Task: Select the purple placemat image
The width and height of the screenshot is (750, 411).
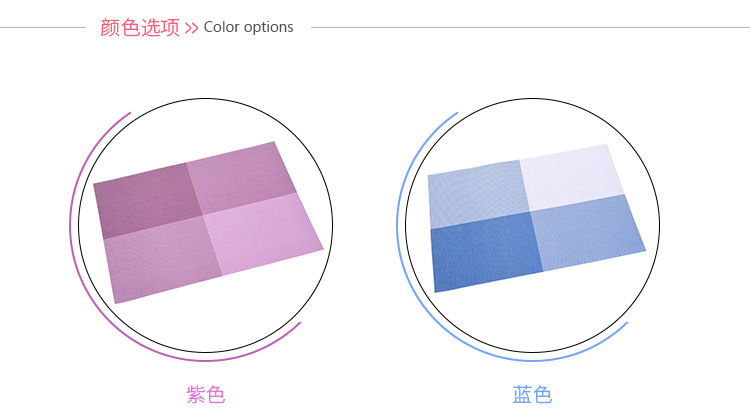Action: [208, 220]
